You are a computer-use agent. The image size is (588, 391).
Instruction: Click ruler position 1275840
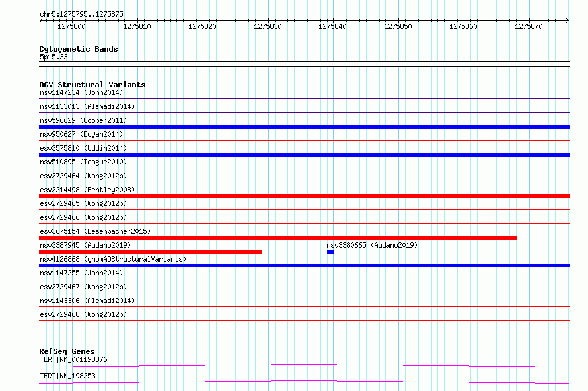[332, 26]
